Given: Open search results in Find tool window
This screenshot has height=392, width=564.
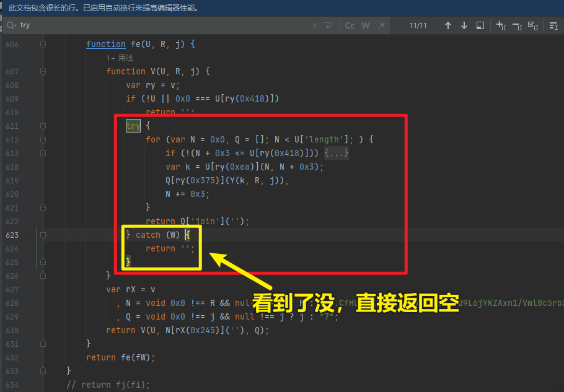Looking at the screenshot, I should click(x=480, y=25).
